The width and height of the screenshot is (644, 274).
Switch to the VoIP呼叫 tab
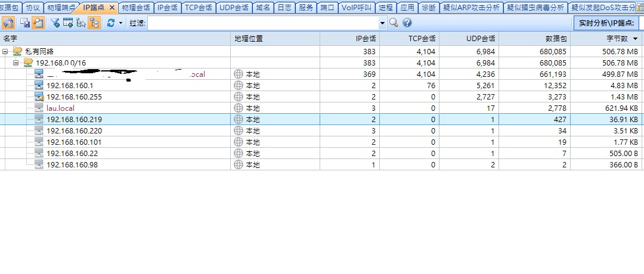pyautogui.click(x=356, y=7)
